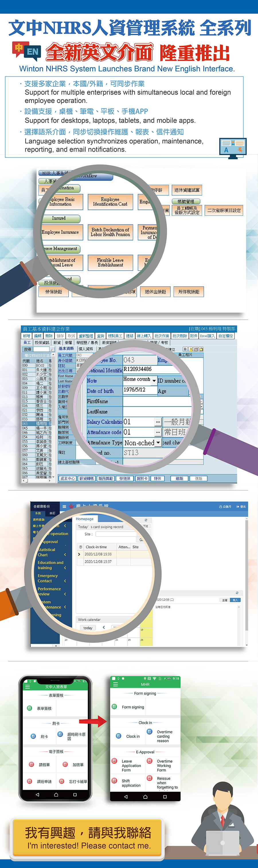The image size is (258, 868).
Task: Click the Site input field
Action: pyautogui.click(x=116, y=534)
